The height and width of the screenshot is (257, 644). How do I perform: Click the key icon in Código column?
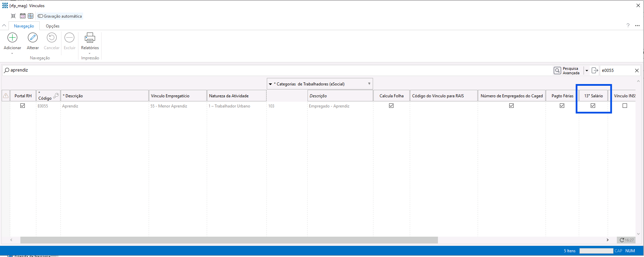[56, 96]
